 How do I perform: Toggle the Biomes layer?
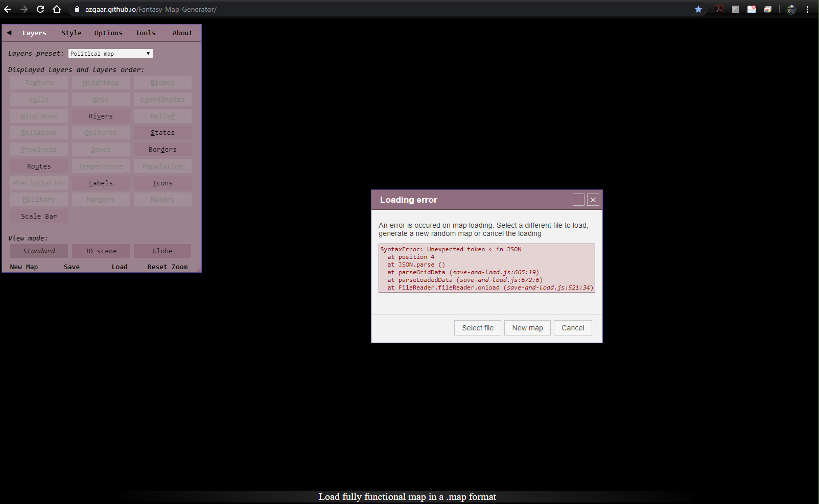pos(162,83)
